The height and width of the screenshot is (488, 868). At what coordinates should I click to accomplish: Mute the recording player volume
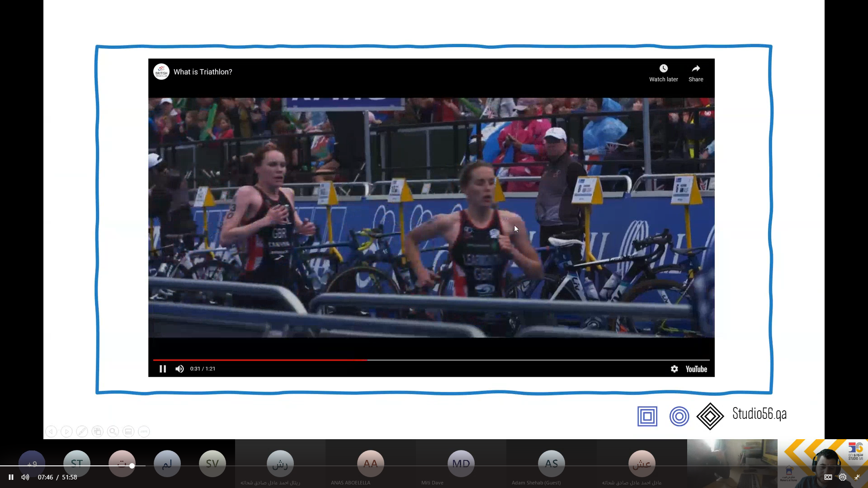pyautogui.click(x=25, y=477)
